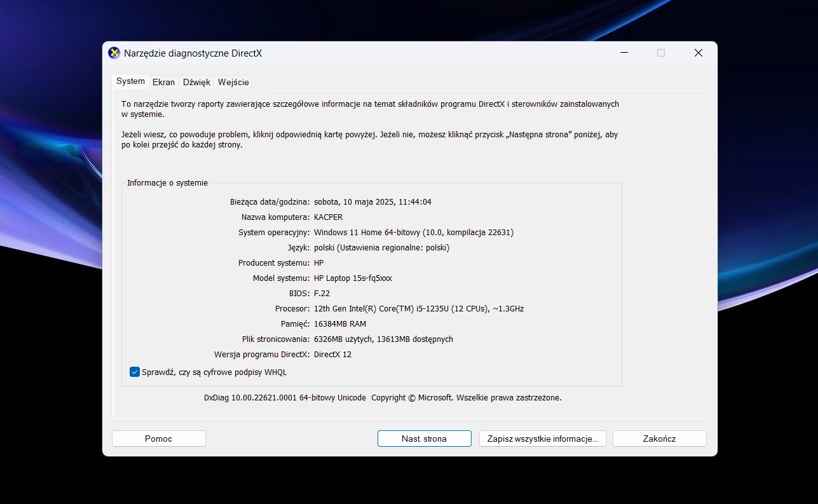Viewport: 818px width, 504px height.
Task: Click Zapisz wszystkie informacje button
Action: coord(542,439)
